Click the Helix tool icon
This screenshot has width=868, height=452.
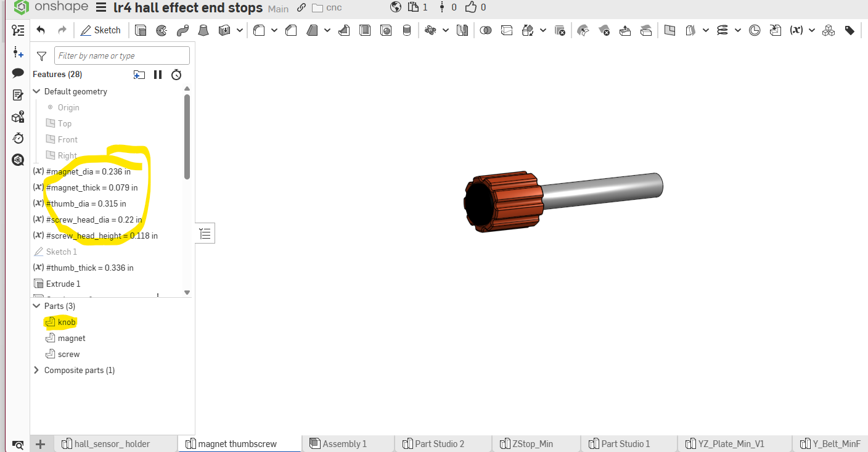point(723,30)
